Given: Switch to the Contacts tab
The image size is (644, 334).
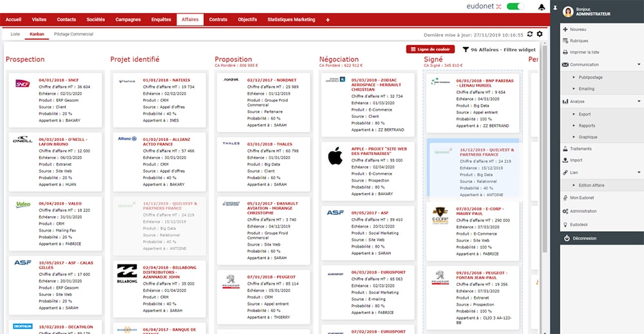Looking at the screenshot, I should (x=66, y=19).
